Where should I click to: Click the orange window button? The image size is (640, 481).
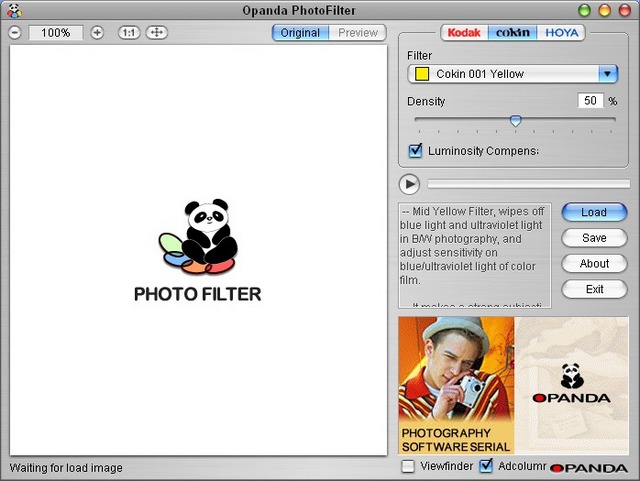[x=604, y=10]
